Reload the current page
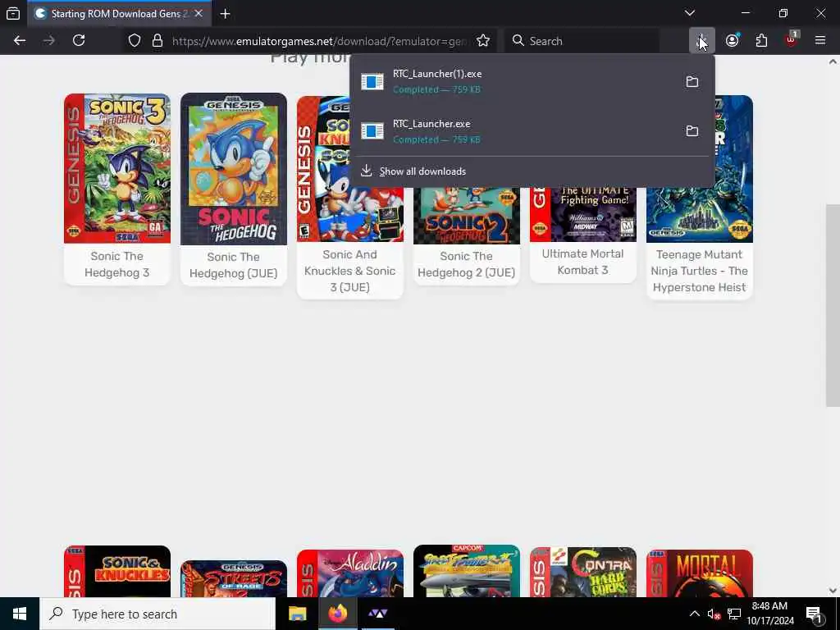 tap(79, 41)
